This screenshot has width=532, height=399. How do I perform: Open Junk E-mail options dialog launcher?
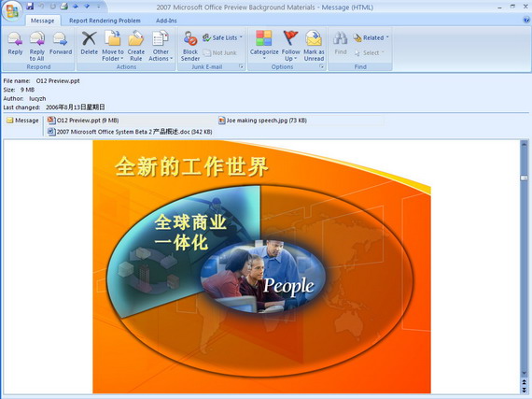pyautogui.click(x=241, y=66)
